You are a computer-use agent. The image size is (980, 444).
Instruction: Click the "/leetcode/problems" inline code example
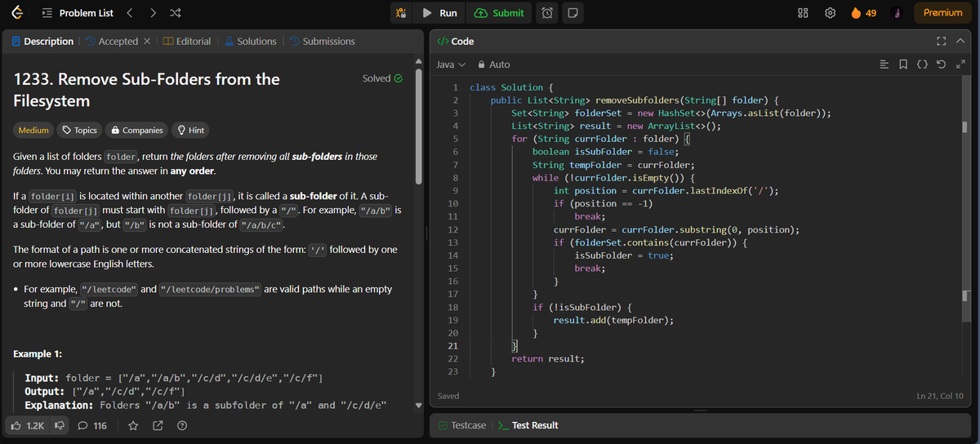coord(211,290)
